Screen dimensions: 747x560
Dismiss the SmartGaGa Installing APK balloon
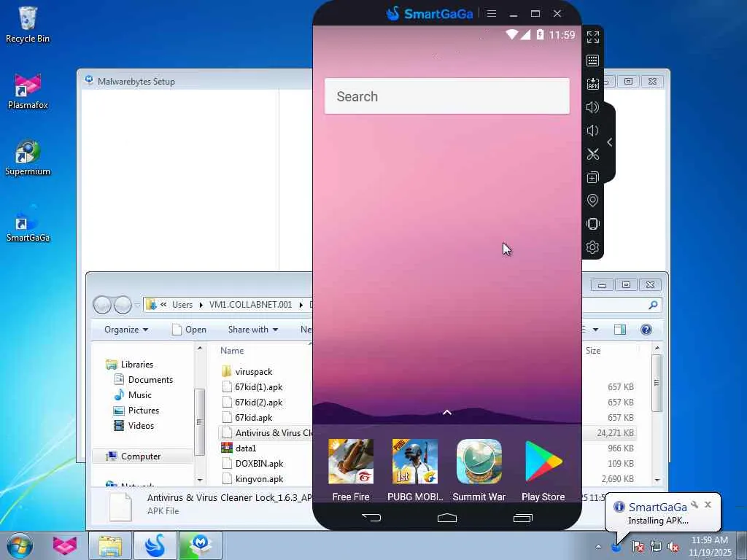(x=708, y=505)
